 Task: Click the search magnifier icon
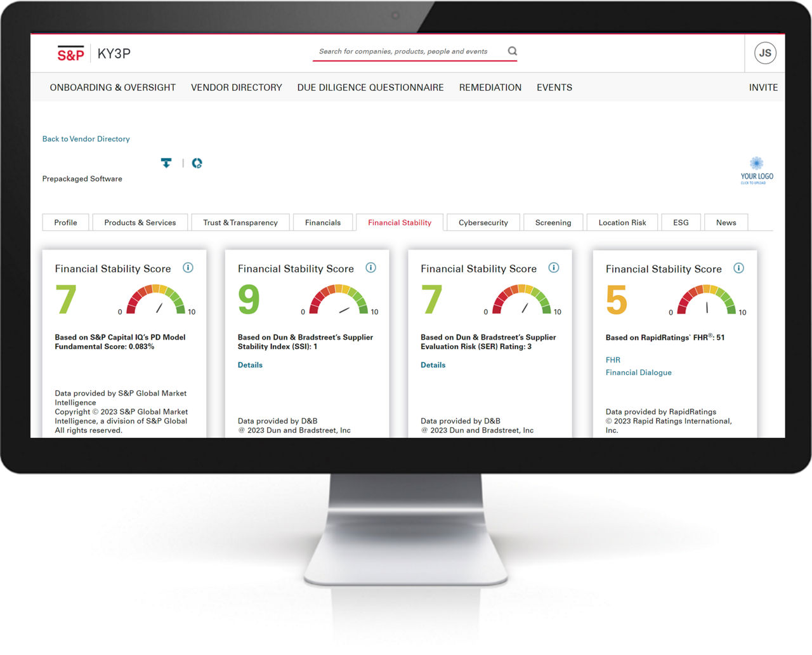(x=513, y=51)
